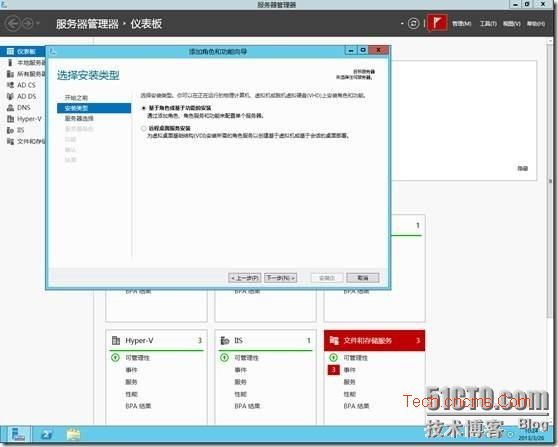This screenshot has height=447, width=558.
Task: Click the red 3 events badge
Action: click(x=333, y=370)
